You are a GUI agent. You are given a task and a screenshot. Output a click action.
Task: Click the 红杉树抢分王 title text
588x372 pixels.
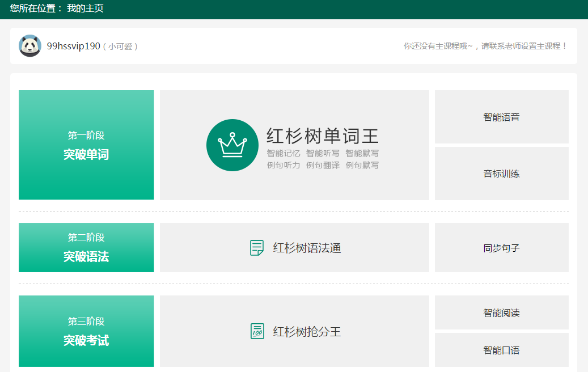tap(307, 331)
